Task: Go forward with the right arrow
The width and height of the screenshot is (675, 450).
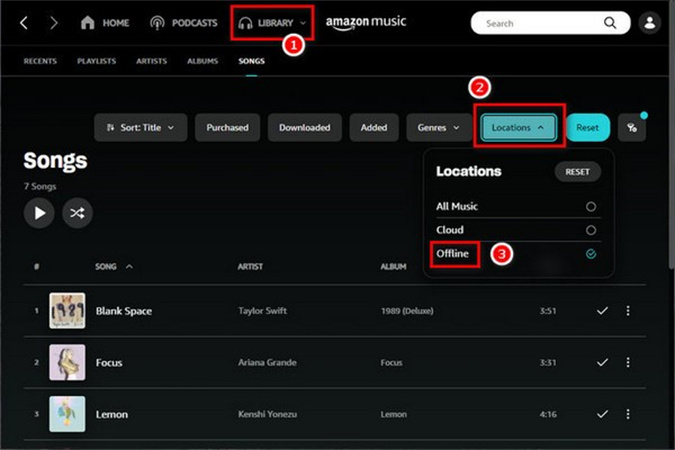Action: [x=53, y=23]
